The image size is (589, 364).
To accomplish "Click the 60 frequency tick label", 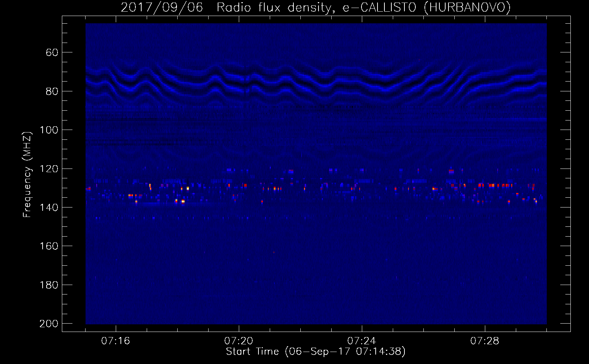I will tap(52, 53).
